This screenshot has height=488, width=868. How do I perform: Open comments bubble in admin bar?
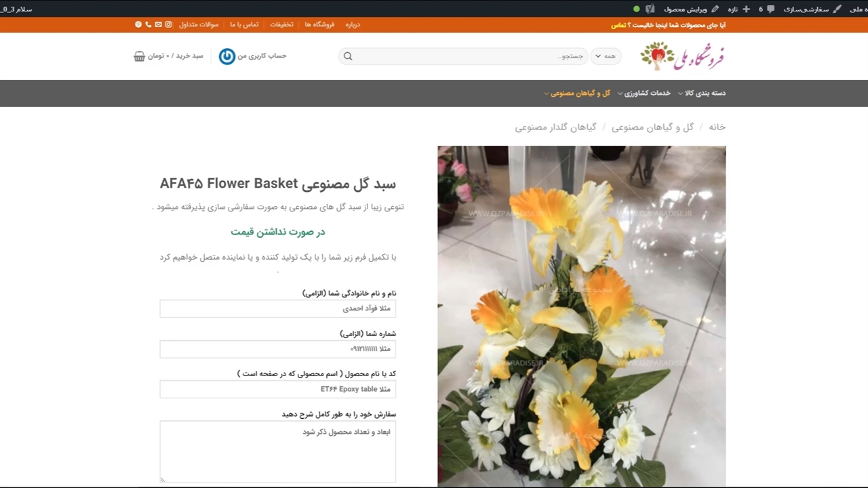point(770,9)
